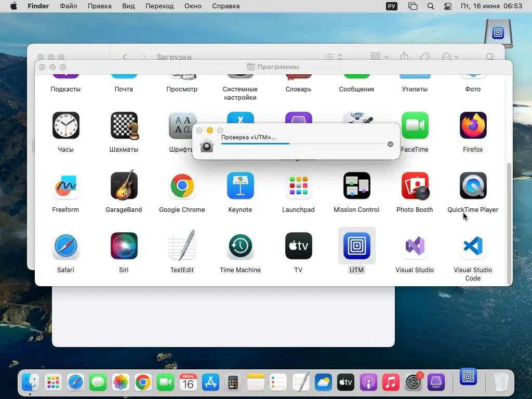Open the Freeform app icon
Image resolution: width=532 pixels, height=399 pixels.
[x=65, y=185]
